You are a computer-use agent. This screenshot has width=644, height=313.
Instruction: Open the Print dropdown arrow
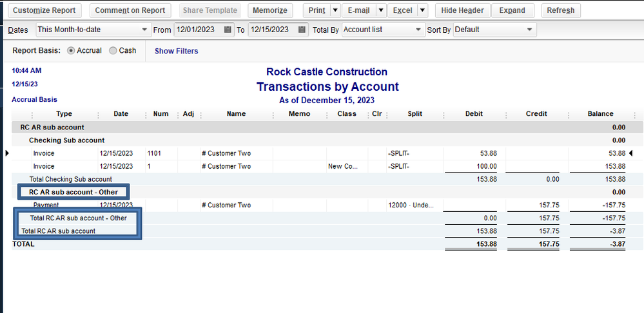point(335,10)
